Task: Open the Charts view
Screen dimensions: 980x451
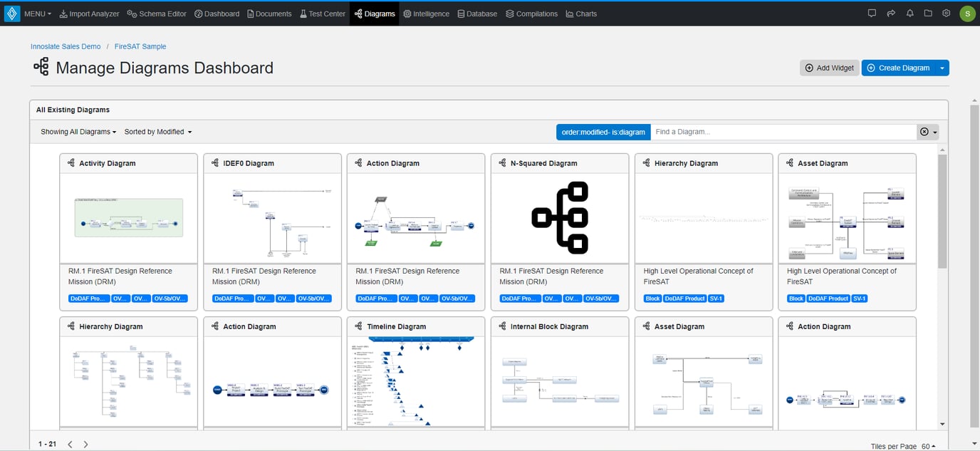Action: [580, 13]
